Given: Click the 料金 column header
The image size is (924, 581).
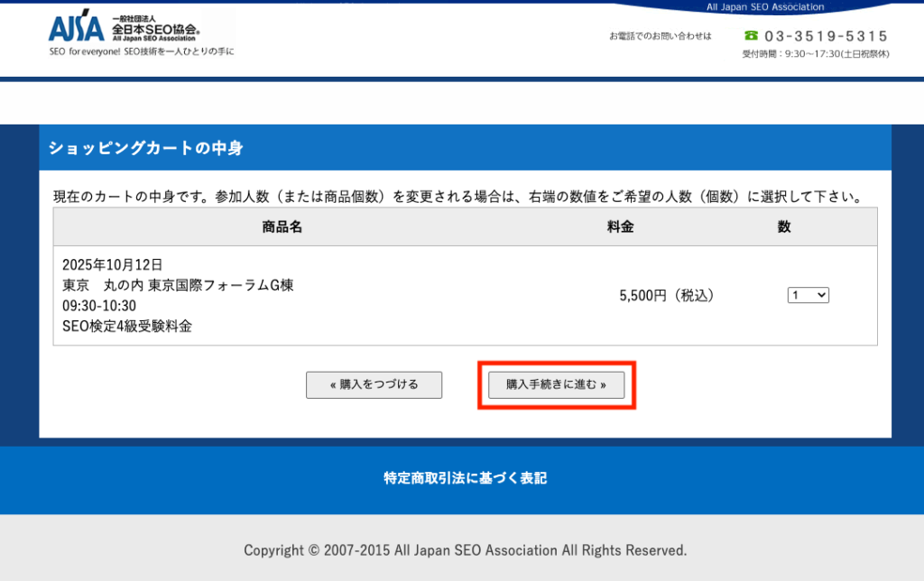Looking at the screenshot, I should pos(620,227).
